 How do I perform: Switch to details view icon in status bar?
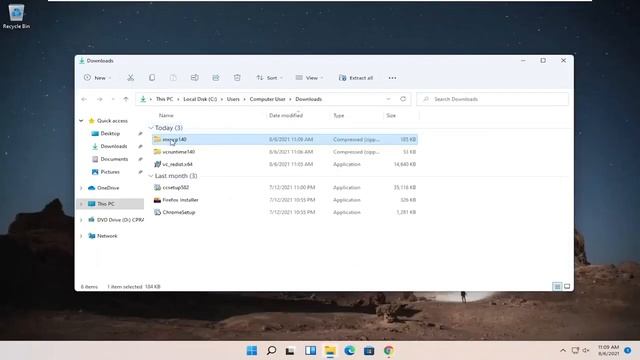pyautogui.click(x=557, y=287)
